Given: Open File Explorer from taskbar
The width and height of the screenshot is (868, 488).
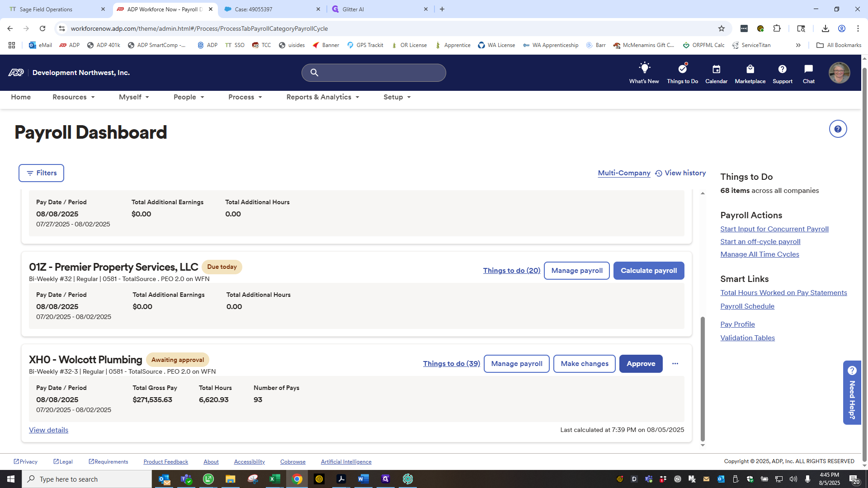Looking at the screenshot, I should point(231,479).
